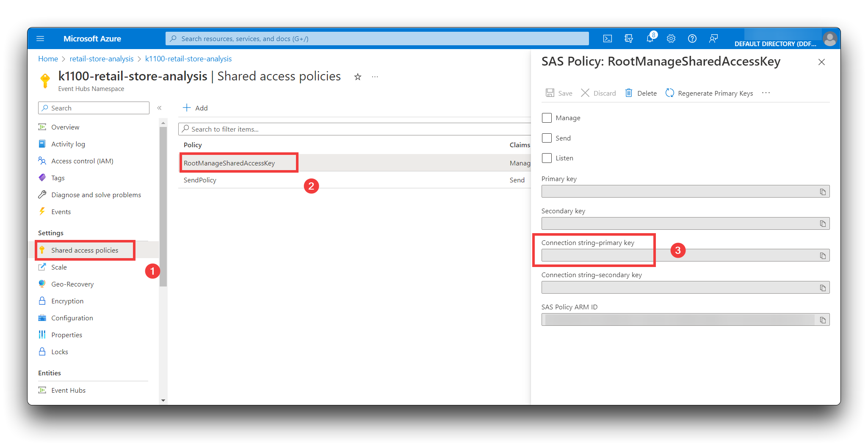The width and height of the screenshot is (868, 446).
Task: Open Locks settings
Action: tap(60, 352)
